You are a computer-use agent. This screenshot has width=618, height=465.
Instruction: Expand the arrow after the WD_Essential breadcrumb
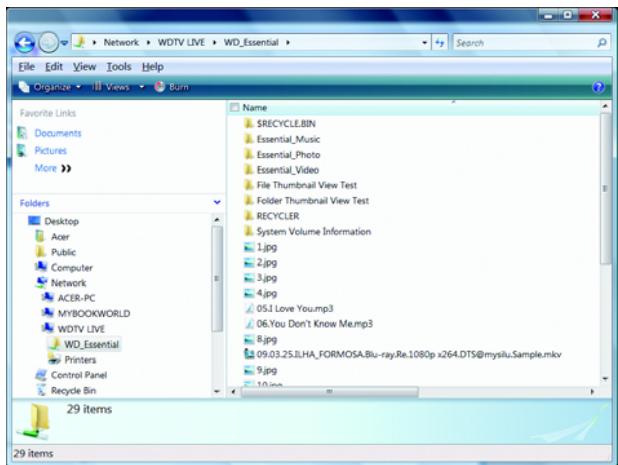(x=288, y=43)
